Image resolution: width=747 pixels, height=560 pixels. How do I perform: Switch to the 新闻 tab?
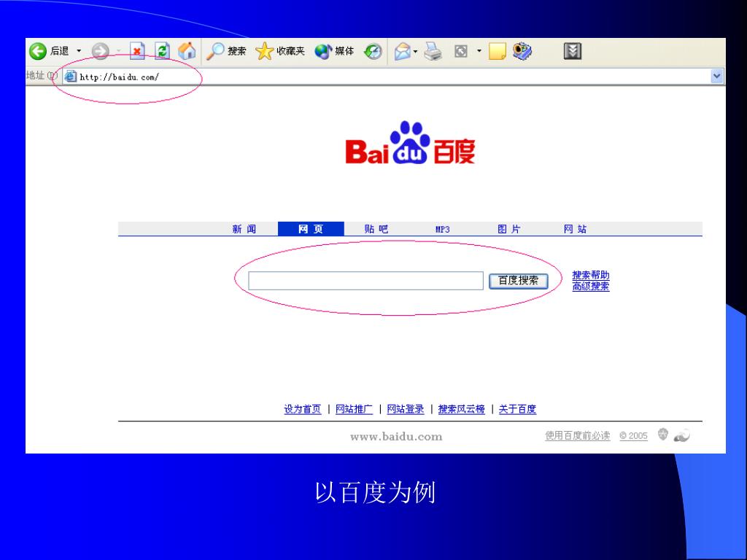point(244,229)
